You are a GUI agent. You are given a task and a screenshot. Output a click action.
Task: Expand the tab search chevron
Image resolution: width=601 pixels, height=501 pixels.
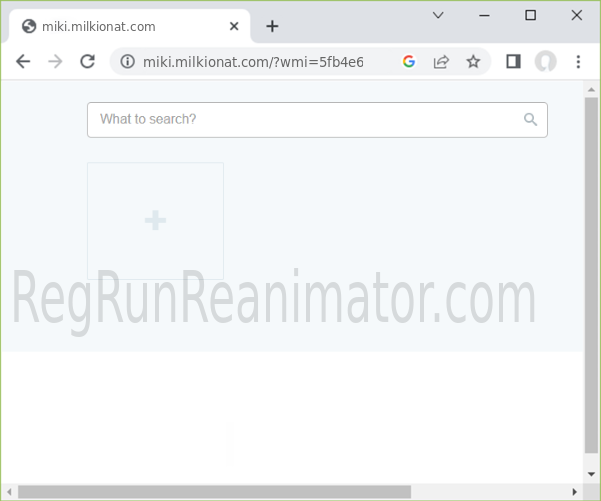click(438, 15)
